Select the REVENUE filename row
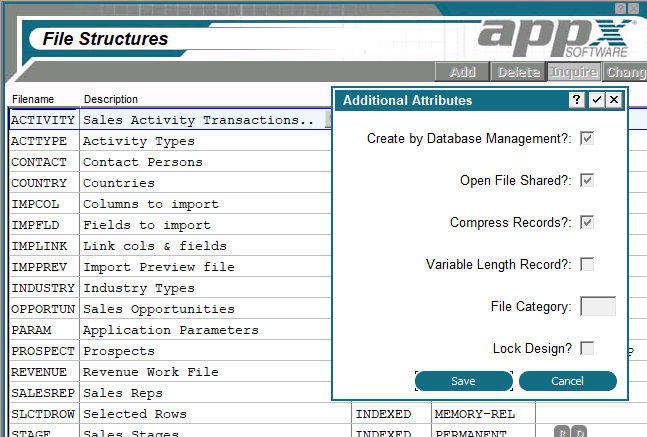 [x=44, y=372]
